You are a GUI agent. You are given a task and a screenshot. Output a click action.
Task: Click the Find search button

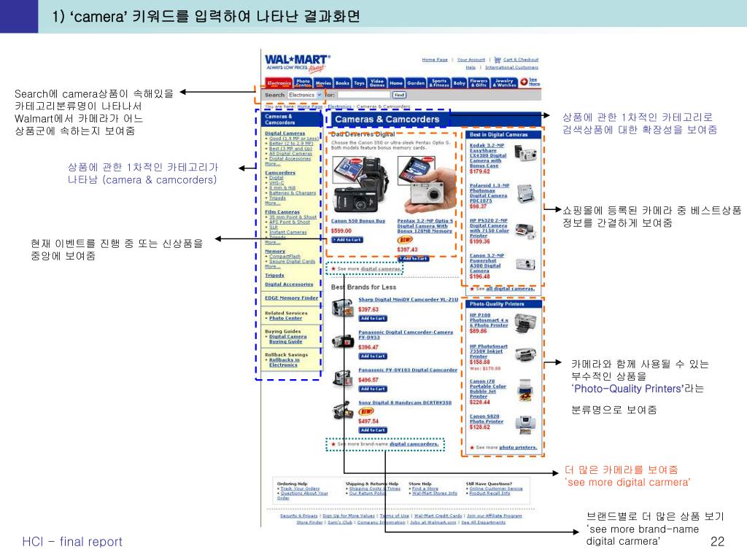(x=399, y=96)
